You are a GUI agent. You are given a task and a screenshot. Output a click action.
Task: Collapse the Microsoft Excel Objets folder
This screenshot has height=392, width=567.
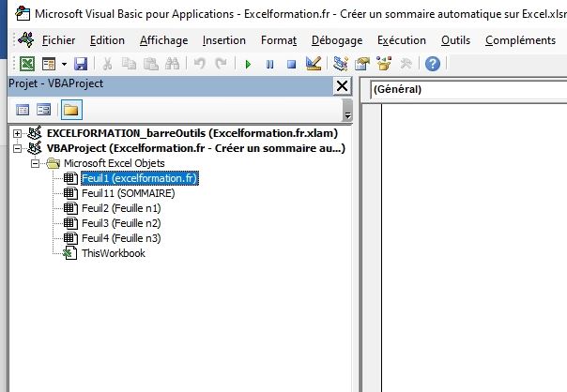pos(35,164)
